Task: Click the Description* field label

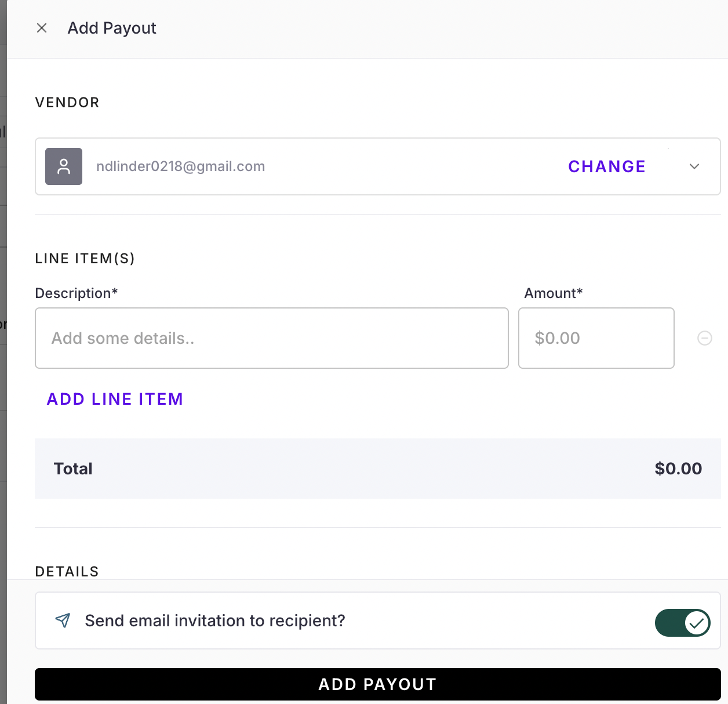Action: 77,293
